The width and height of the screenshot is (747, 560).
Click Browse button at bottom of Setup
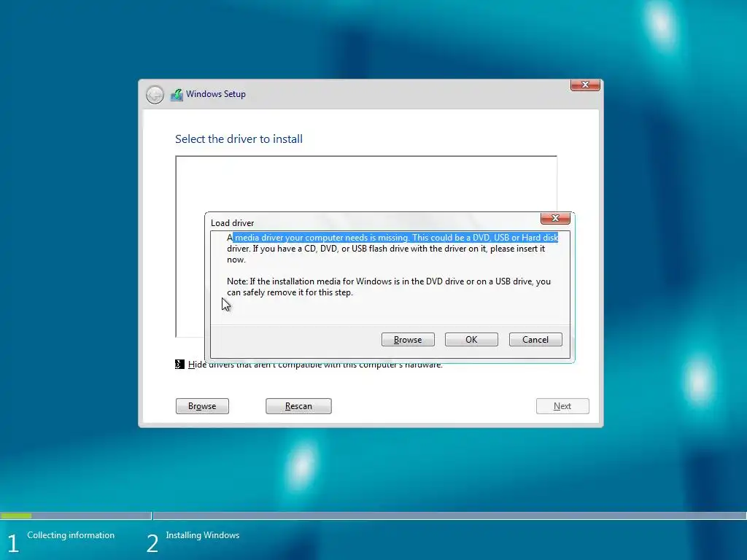coord(202,406)
